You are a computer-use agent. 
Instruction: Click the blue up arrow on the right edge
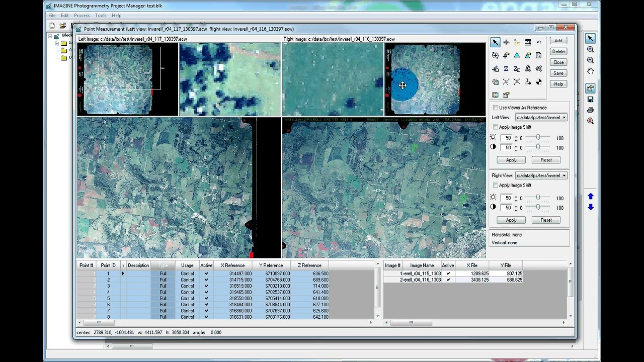(591, 197)
